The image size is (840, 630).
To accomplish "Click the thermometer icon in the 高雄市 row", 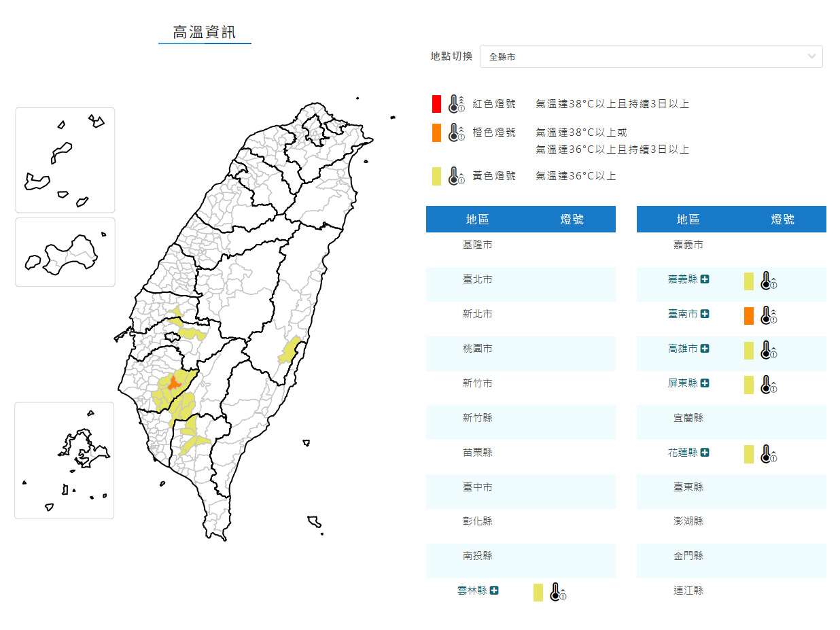I will point(769,350).
